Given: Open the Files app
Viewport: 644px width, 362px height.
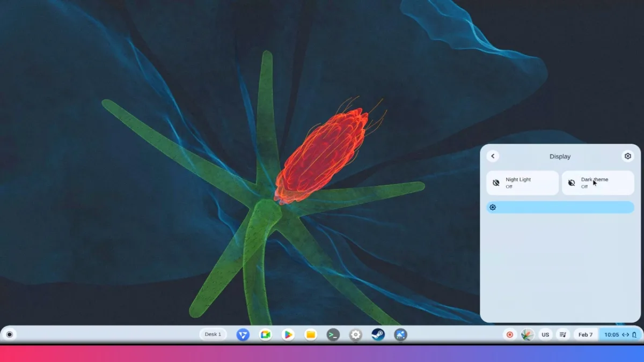Looking at the screenshot, I should 311,335.
